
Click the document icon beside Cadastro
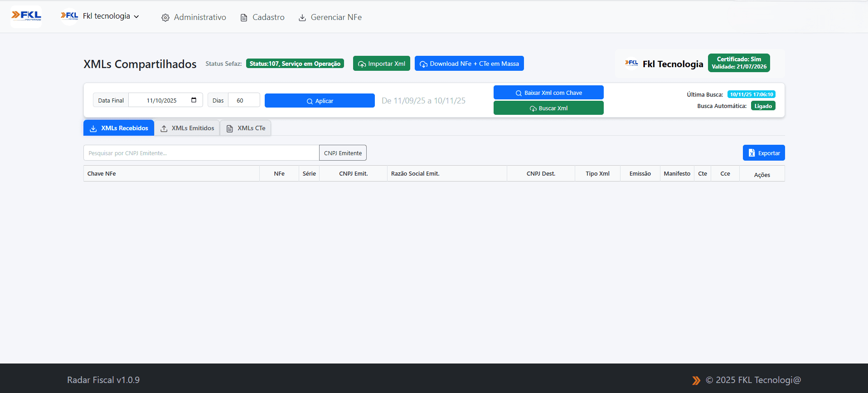(244, 18)
